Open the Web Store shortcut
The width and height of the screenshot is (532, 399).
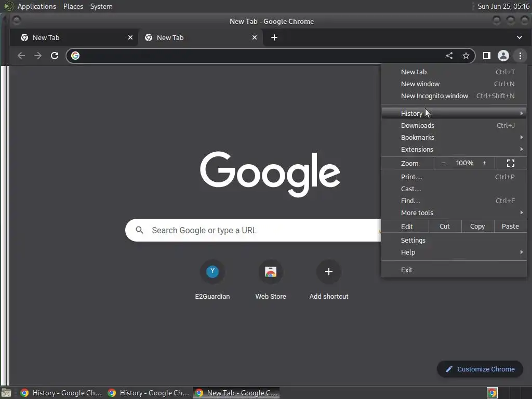[x=270, y=280]
